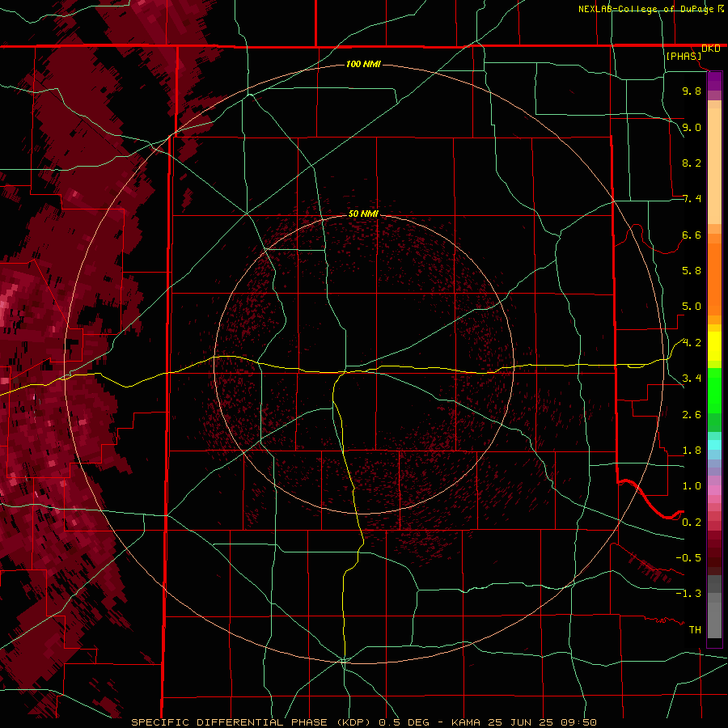Click the DKD label above the color scale
The image size is (728, 728).
pos(711,49)
